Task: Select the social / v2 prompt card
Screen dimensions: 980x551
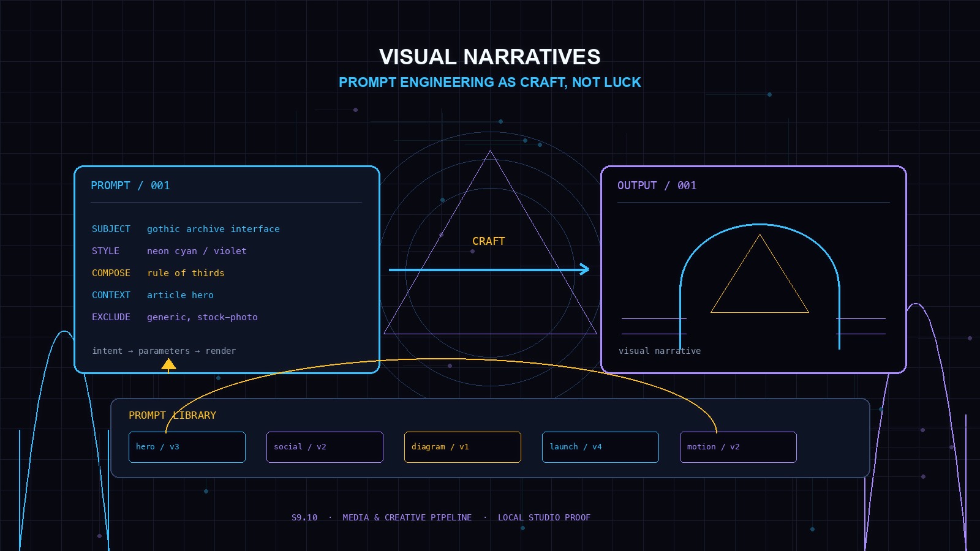Action: point(325,447)
